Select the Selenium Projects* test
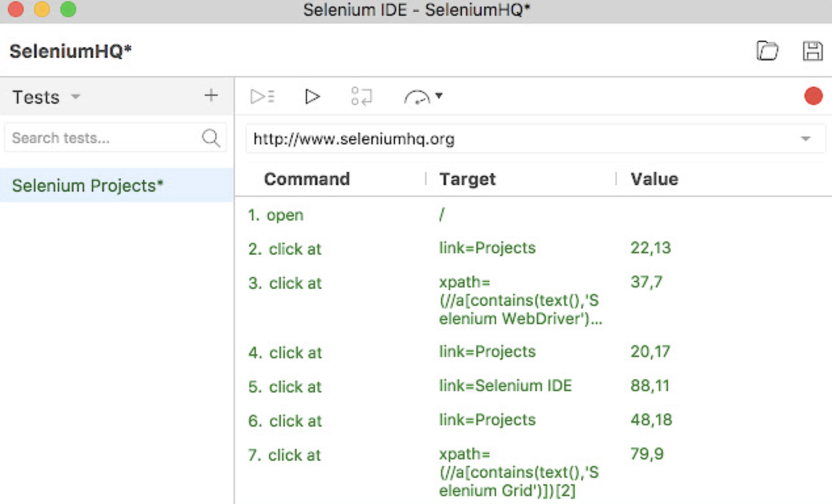Screen dimensions: 832x504 (117, 186)
